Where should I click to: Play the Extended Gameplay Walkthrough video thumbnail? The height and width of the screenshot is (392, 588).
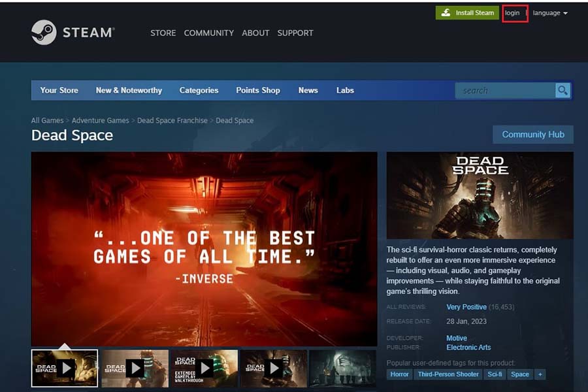point(204,368)
